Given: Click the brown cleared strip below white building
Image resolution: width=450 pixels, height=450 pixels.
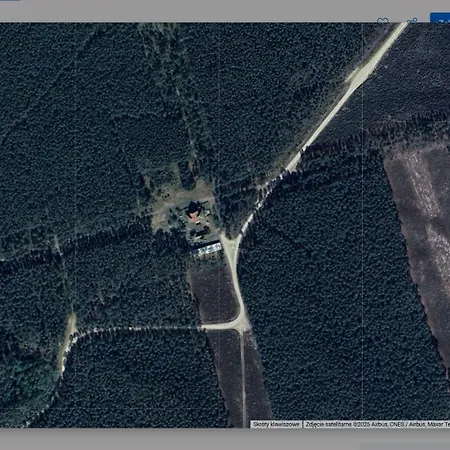Looking at the screenshot, I should click(x=213, y=293).
